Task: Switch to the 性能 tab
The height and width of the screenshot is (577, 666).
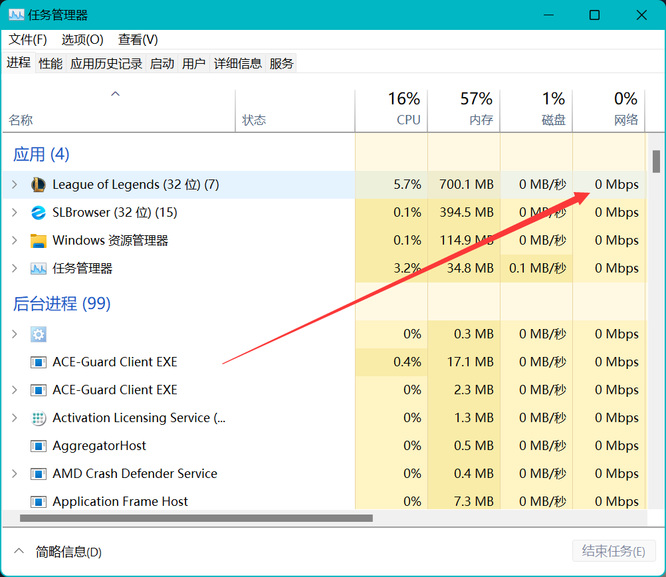Action: [x=50, y=63]
